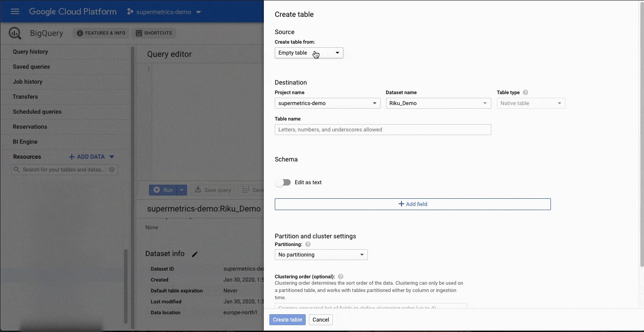The width and height of the screenshot is (644, 332).
Task: Click the Create table button
Action: [x=287, y=320]
